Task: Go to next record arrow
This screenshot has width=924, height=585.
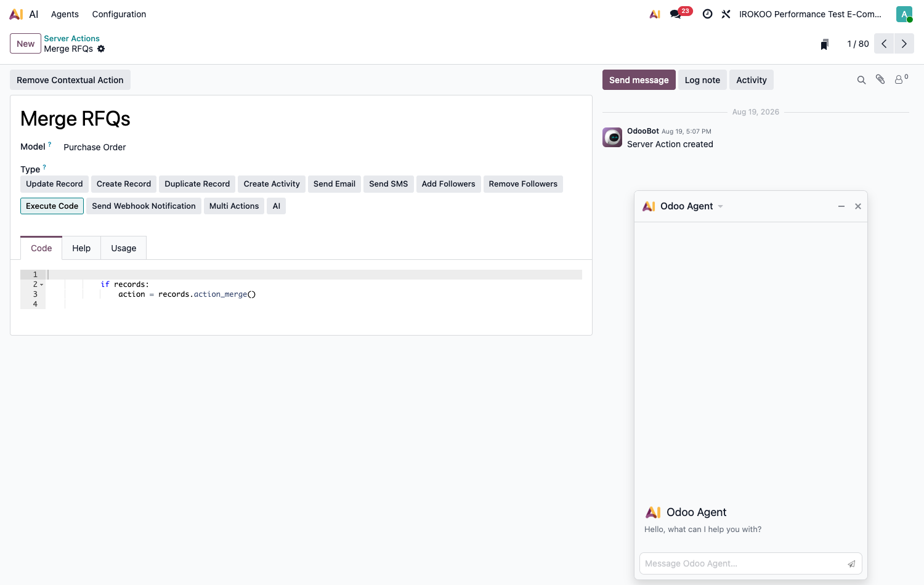Action: coord(904,44)
